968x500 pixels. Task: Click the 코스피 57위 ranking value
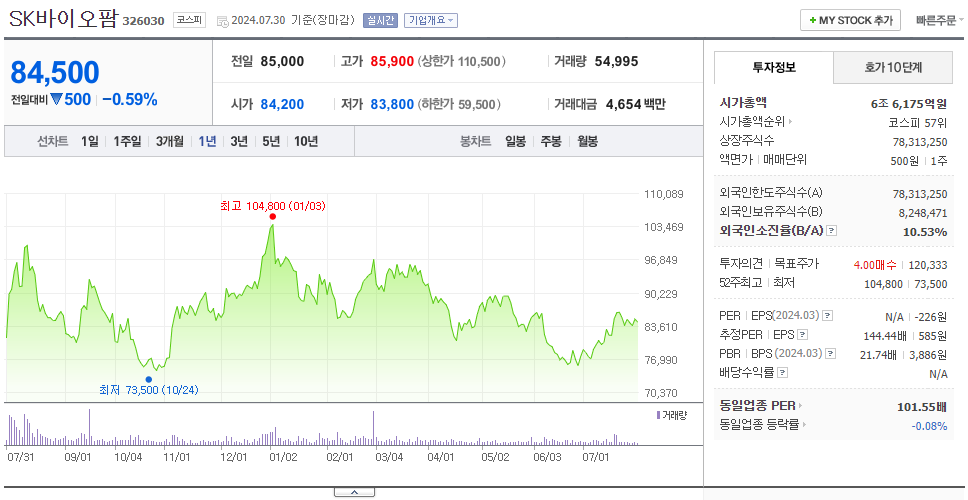(917, 122)
